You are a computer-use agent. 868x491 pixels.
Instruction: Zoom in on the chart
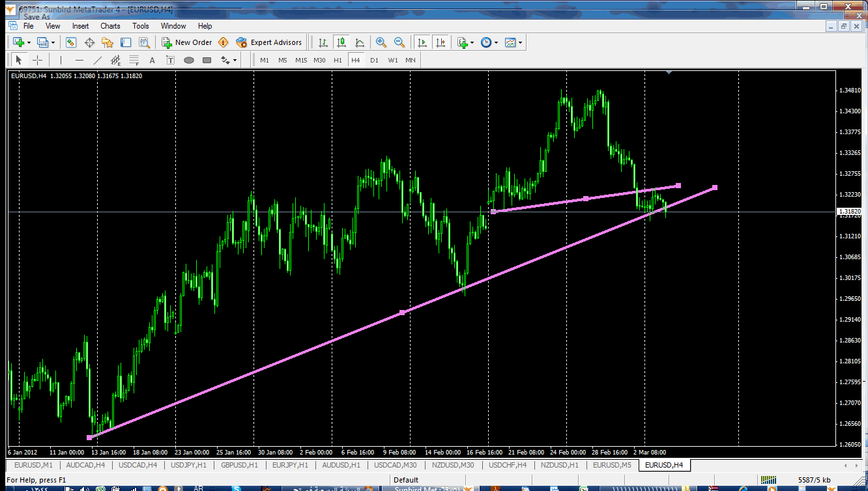click(381, 42)
